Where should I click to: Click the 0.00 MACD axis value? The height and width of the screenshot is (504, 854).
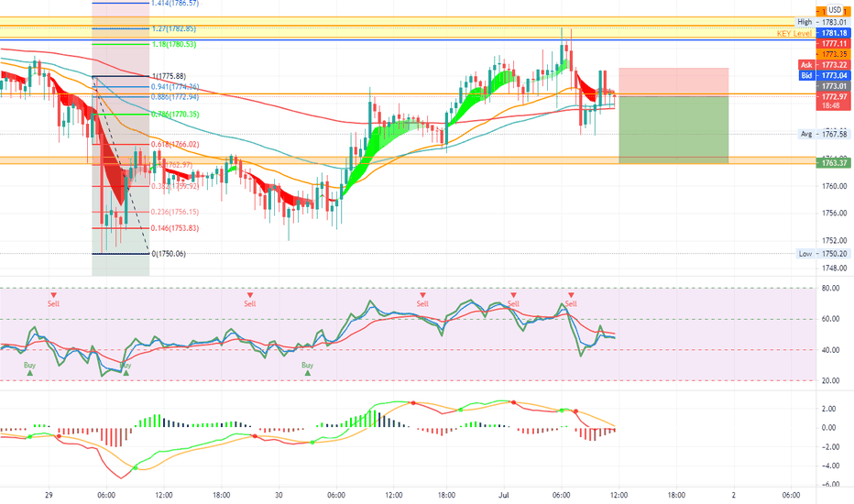pos(829,428)
